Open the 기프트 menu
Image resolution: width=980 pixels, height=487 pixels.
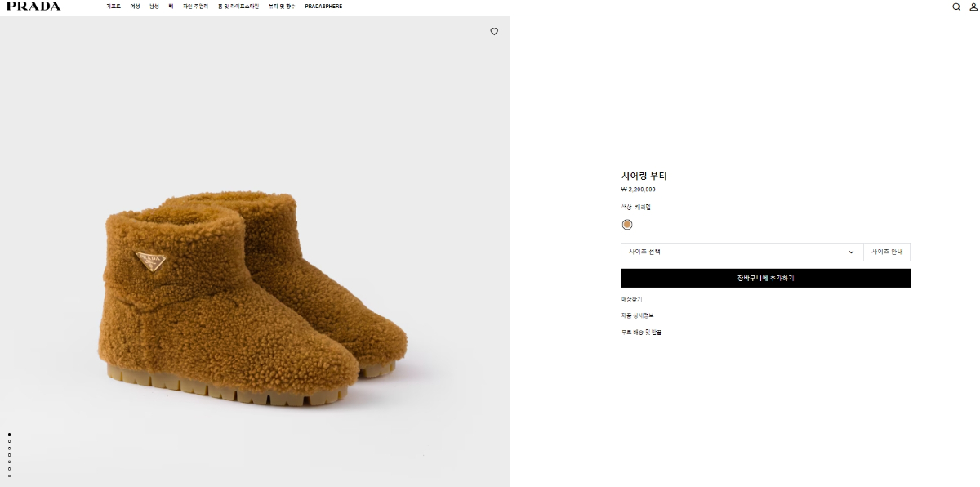pos(114,7)
